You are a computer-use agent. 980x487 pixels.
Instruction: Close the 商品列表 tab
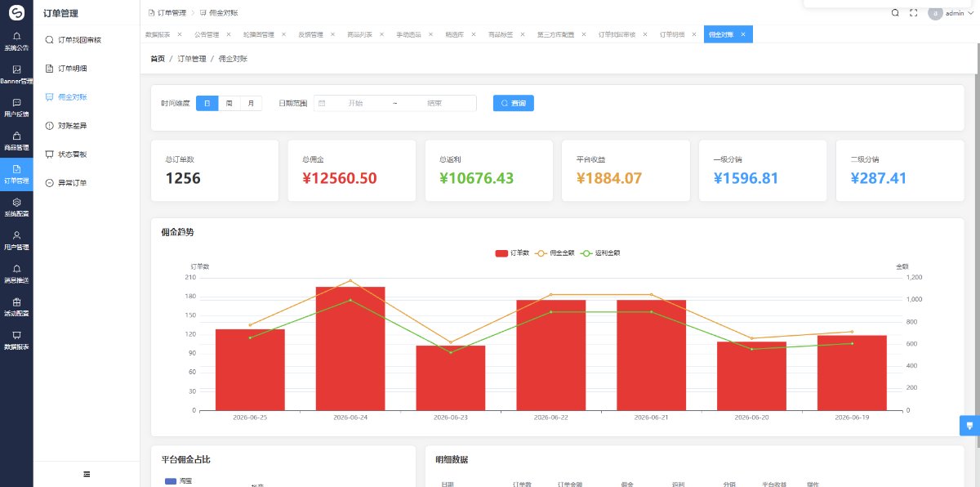pyautogui.click(x=381, y=34)
